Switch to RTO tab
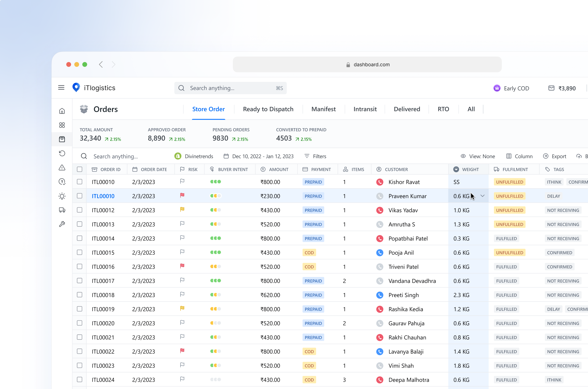This screenshot has width=588, height=389. pyautogui.click(x=443, y=109)
